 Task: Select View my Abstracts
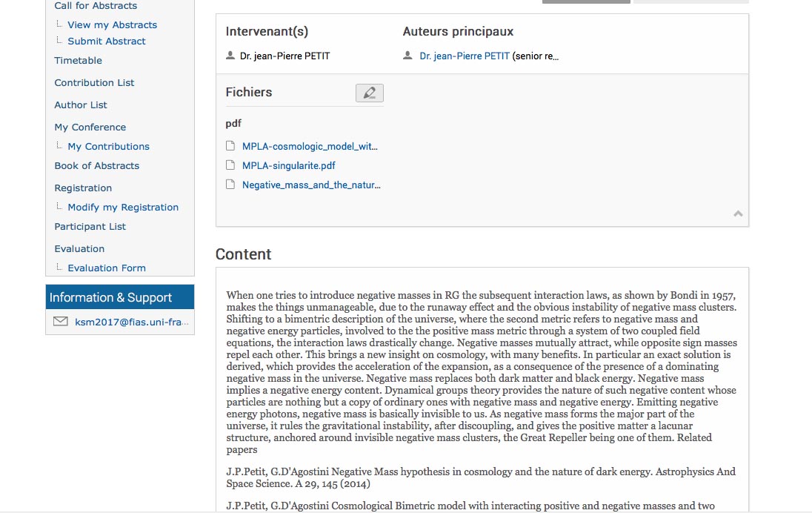112,24
